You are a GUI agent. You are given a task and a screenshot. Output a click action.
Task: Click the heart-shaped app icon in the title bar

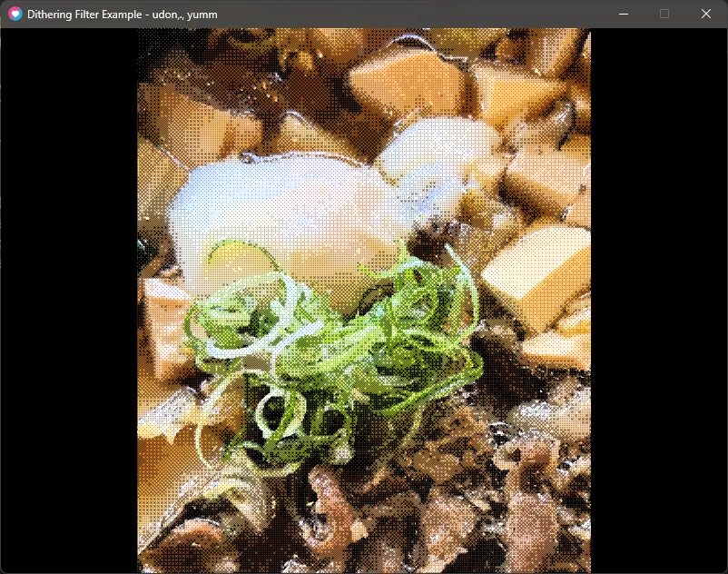click(x=14, y=14)
